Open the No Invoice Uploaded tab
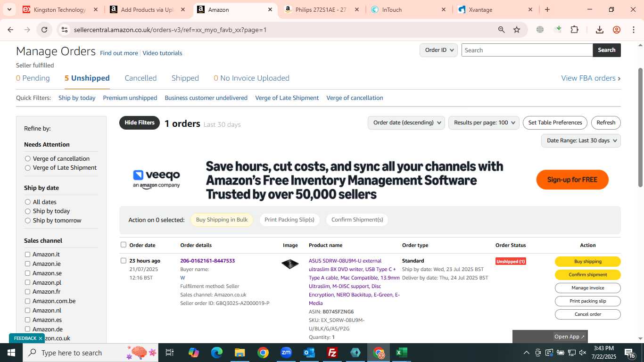Screen dimensions: 644x362 click(252, 78)
